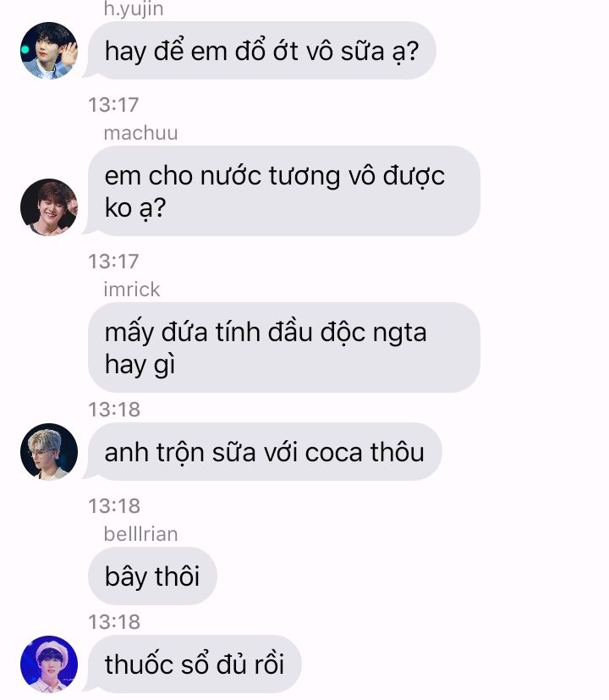Tap the 'thuốc sổ đủ rồi' message
609x700 pixels.
(195, 664)
